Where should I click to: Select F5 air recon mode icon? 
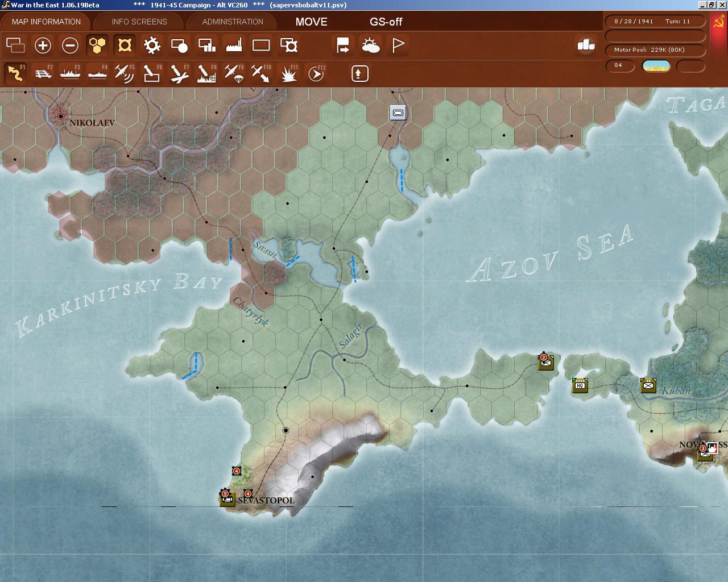[x=125, y=73]
